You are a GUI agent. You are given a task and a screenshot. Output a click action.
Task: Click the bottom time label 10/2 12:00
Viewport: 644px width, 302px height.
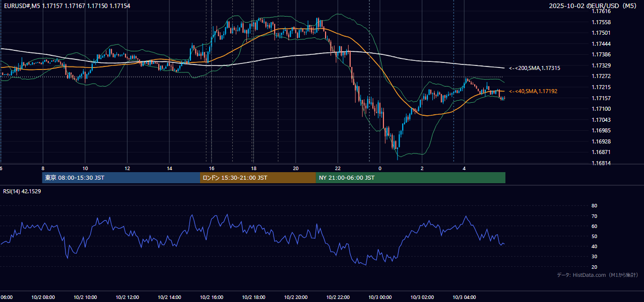pyautogui.click(x=127, y=297)
